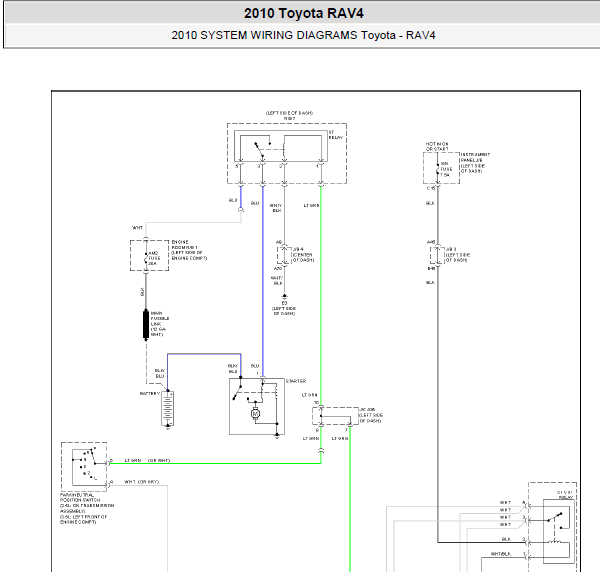
Task: Click the J/B 4 center-of-dash junction label
Action: tap(303, 254)
